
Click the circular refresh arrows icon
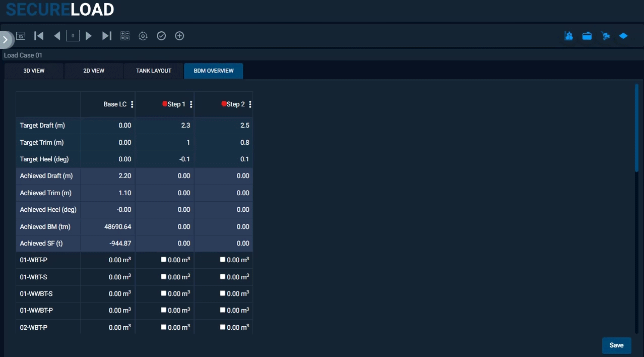[143, 36]
